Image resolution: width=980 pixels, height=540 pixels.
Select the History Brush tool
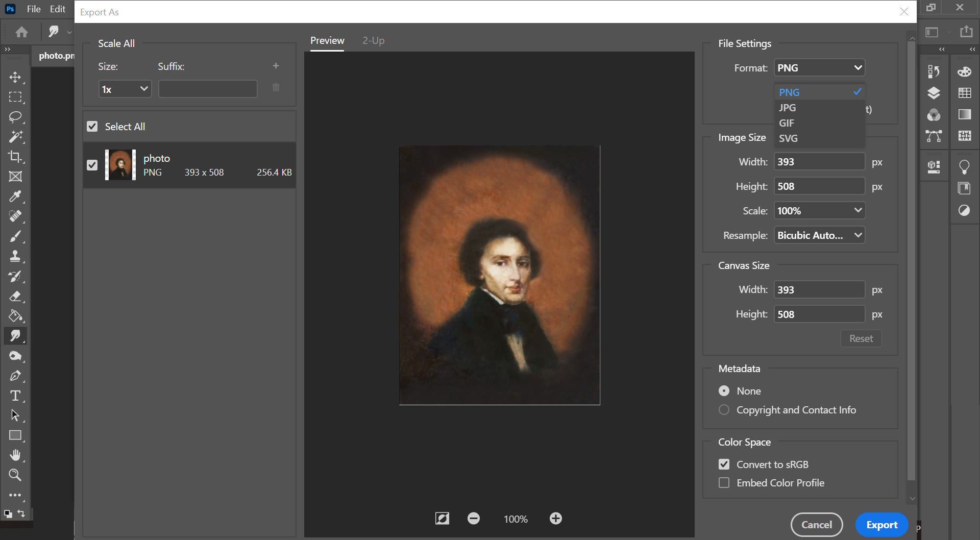pos(15,276)
